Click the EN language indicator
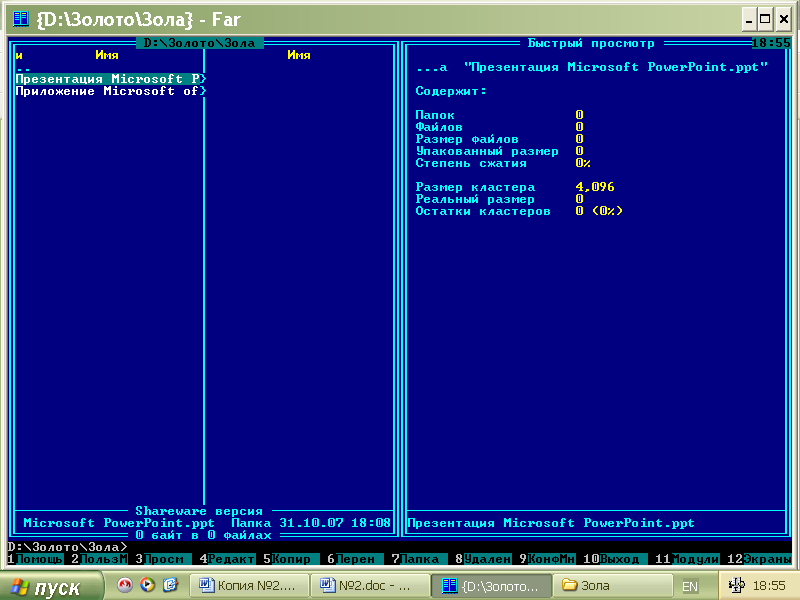Viewport: 800px width, 600px height. (x=690, y=587)
